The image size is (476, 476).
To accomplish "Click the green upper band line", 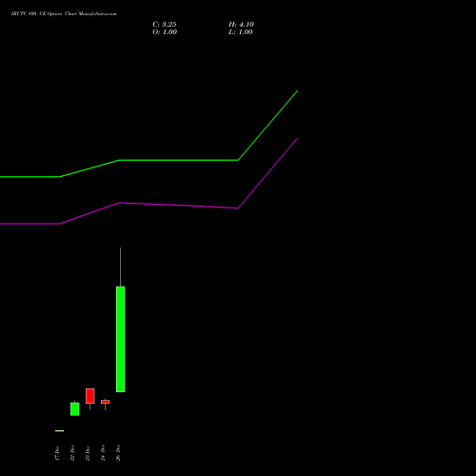I will 179,160.
